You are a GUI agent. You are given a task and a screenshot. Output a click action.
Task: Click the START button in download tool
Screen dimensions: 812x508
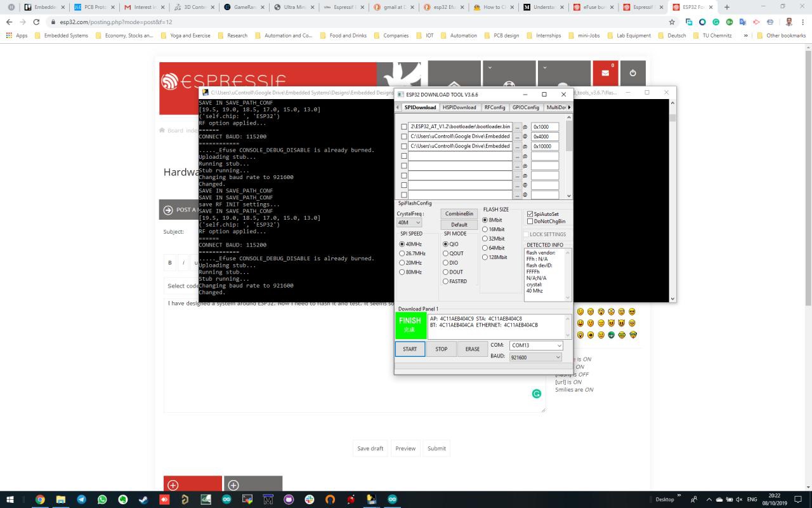tap(410, 349)
